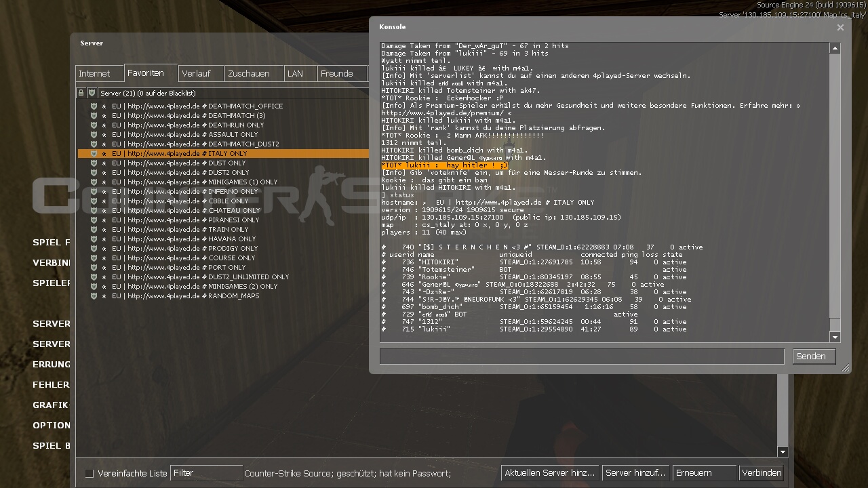
Task: Select the PRODIGY ONLY server row
Action: [223, 249]
